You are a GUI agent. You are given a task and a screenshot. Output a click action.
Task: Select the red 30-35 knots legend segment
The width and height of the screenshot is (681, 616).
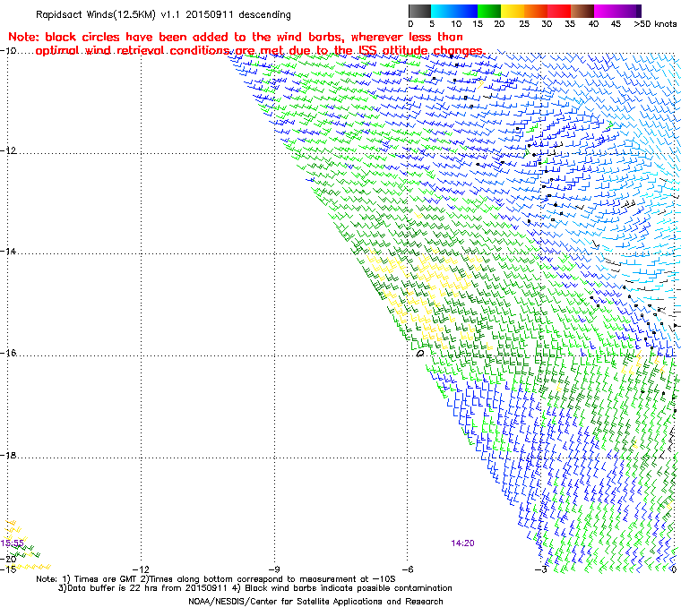point(559,11)
